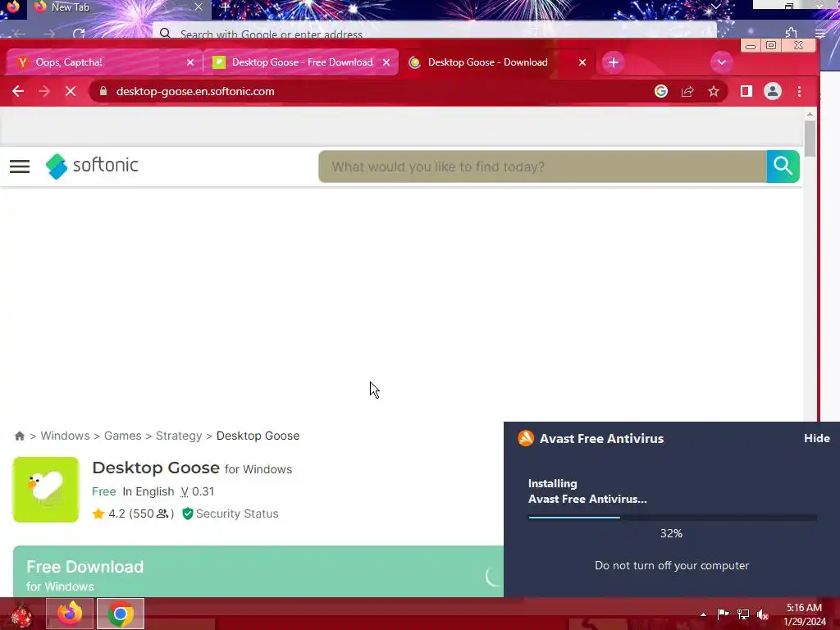Open Chrome side panel icon
840x630 pixels.
(746, 91)
